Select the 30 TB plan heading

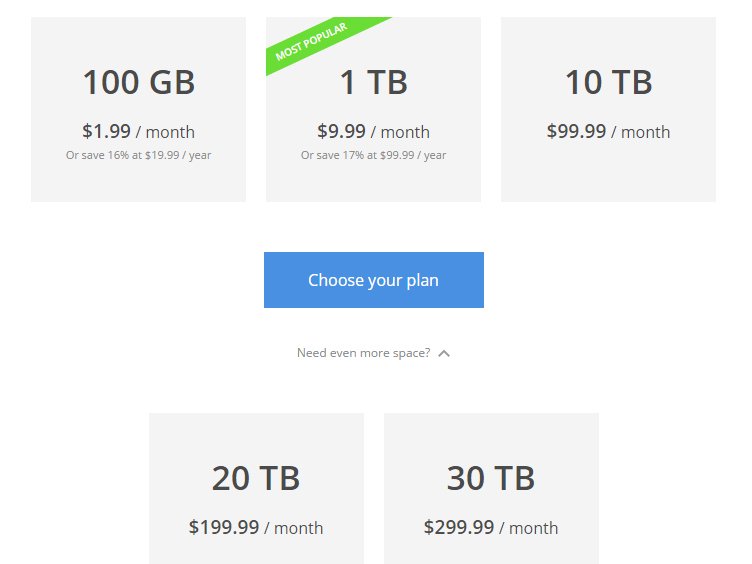coord(490,479)
